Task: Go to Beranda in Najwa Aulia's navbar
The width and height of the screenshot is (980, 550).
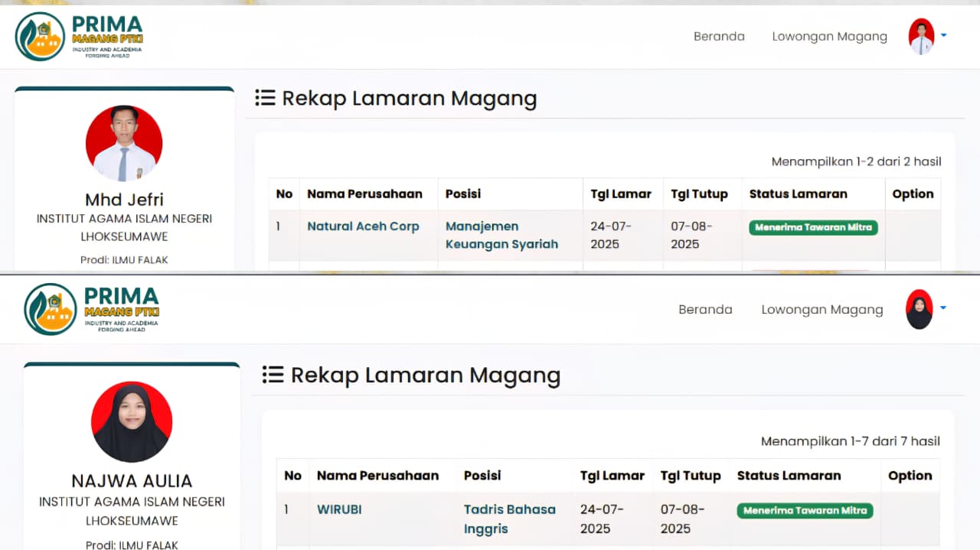Action: 705,309
